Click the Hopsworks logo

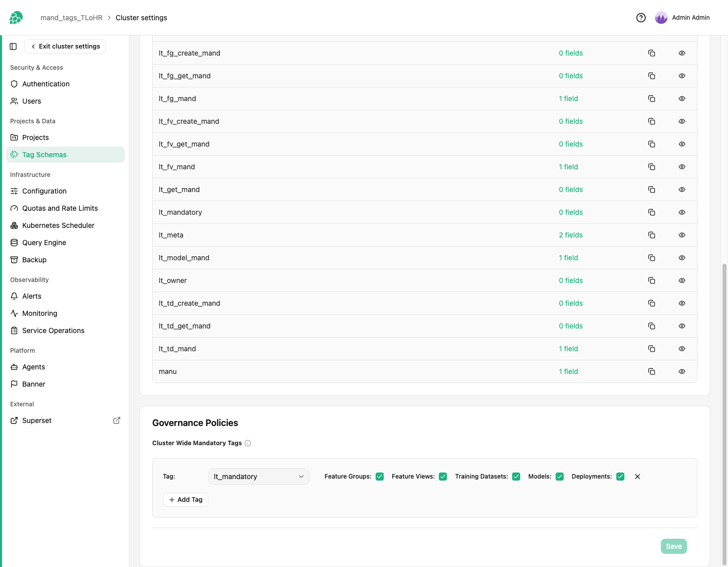[16, 18]
